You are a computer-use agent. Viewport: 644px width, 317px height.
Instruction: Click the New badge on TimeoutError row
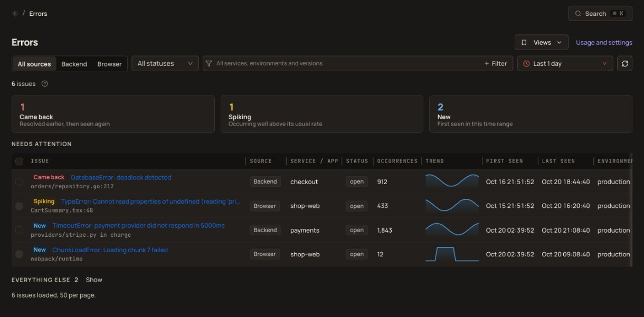[40, 226]
